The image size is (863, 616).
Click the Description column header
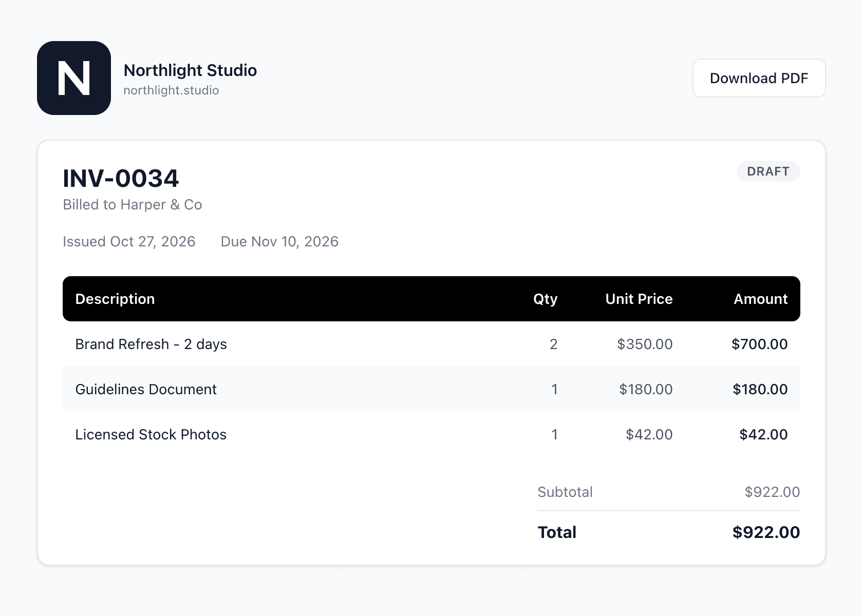pos(115,299)
